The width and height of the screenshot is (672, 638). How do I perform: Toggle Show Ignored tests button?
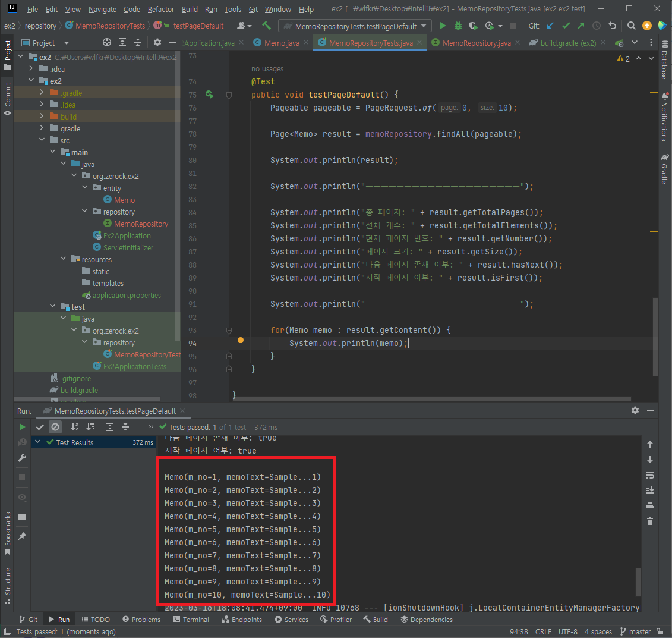(55, 427)
